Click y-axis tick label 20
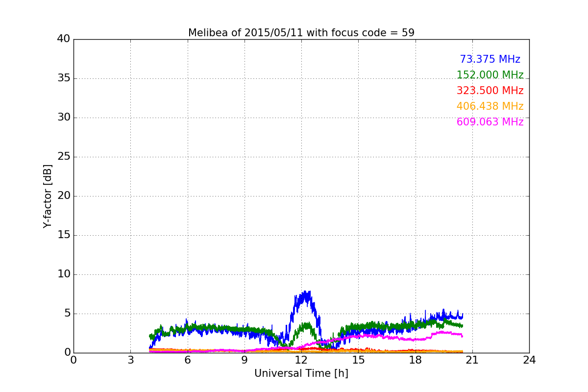Screen dimensions: 588x392 point(64,196)
